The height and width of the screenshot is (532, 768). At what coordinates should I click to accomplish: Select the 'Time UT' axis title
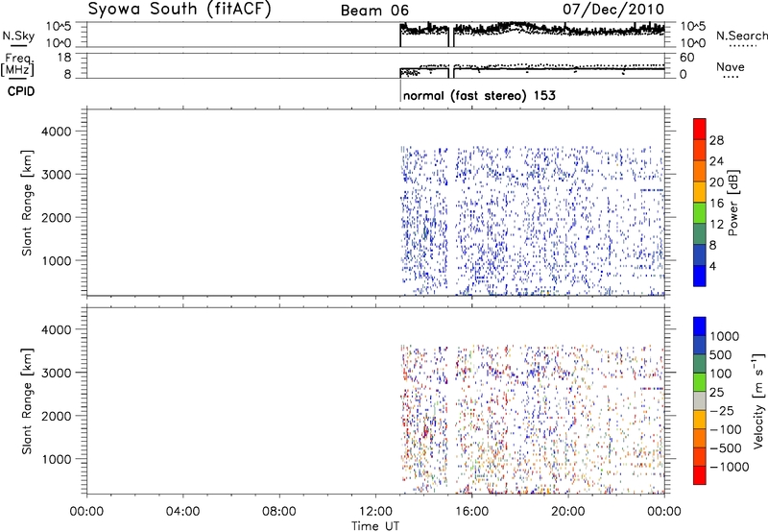click(375, 526)
